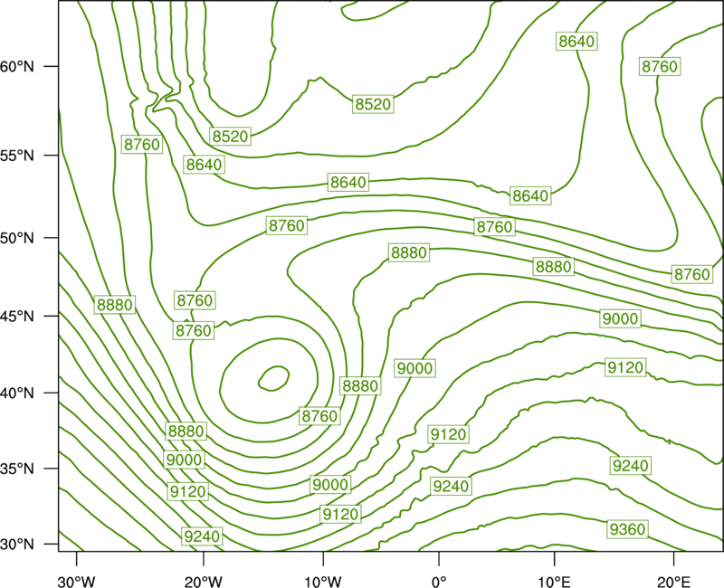Select the 10°E longitude tick label
The height and width of the screenshot is (588, 724).
(x=554, y=582)
